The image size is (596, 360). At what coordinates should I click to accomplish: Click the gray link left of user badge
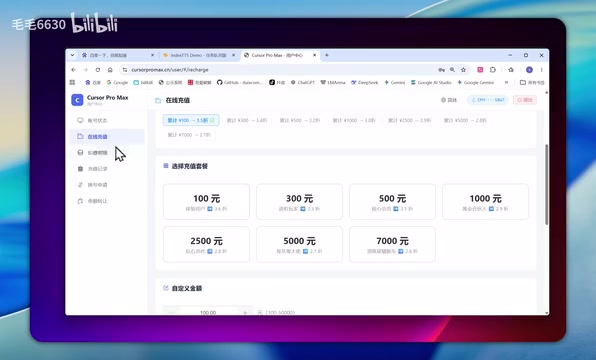point(449,100)
